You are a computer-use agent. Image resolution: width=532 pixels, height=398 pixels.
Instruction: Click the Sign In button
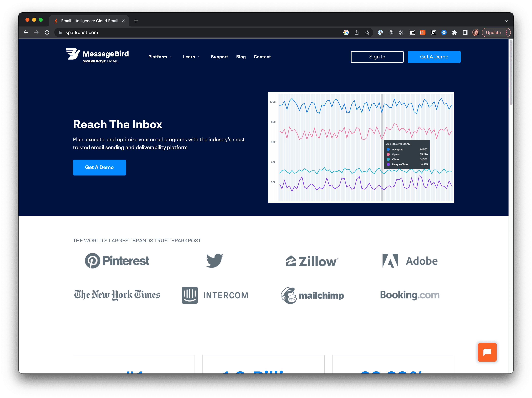[377, 57]
